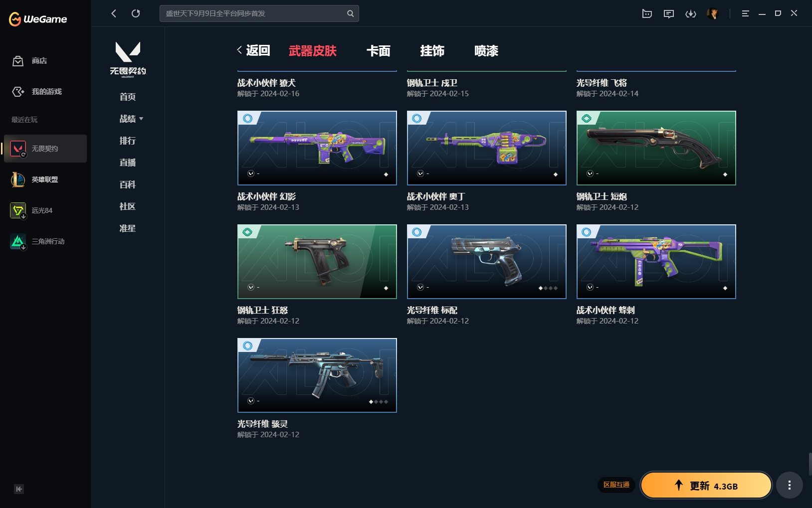Switch to the 喷漆 tab

pos(486,51)
